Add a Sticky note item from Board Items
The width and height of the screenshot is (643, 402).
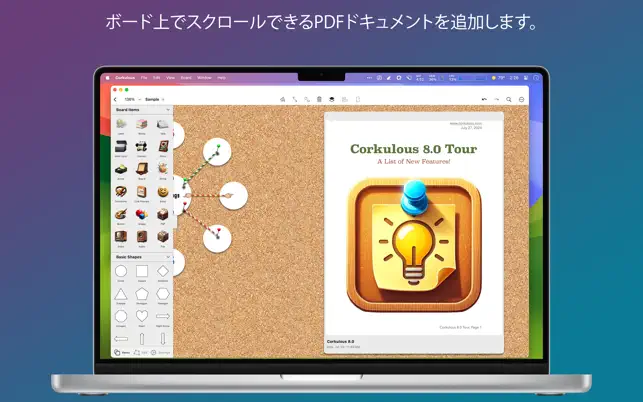click(x=141, y=124)
